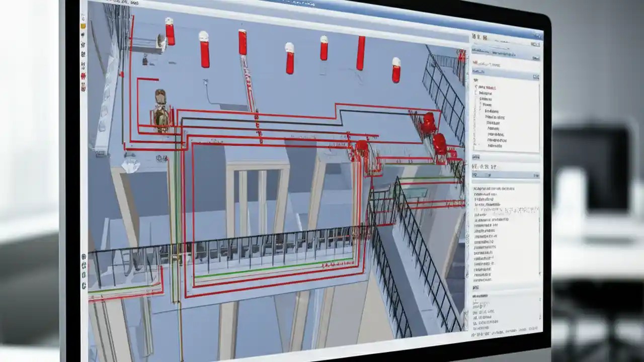
Task: Select the properties icon below the tree panel
Action: (475, 167)
